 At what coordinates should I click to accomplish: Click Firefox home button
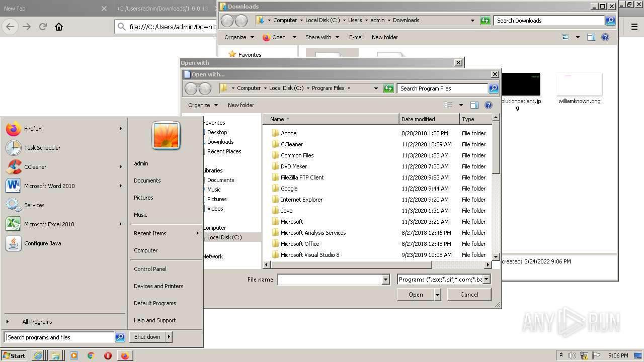[59, 27]
